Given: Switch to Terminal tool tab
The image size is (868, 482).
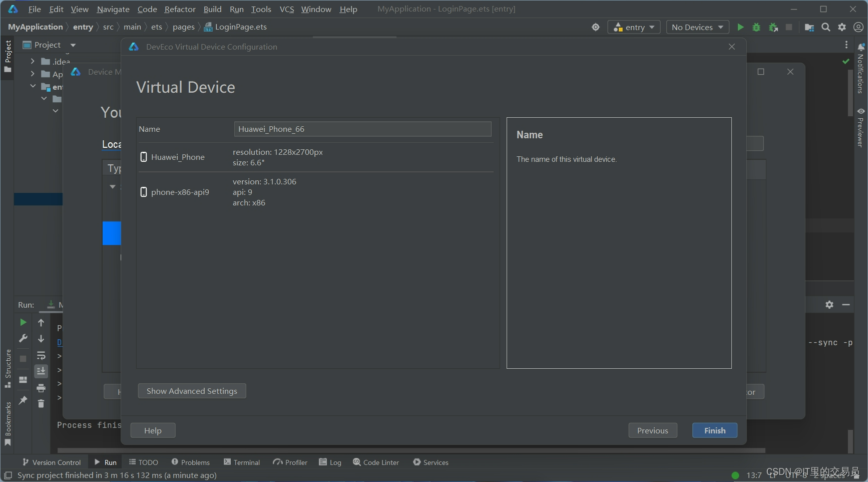Looking at the screenshot, I should (x=242, y=462).
